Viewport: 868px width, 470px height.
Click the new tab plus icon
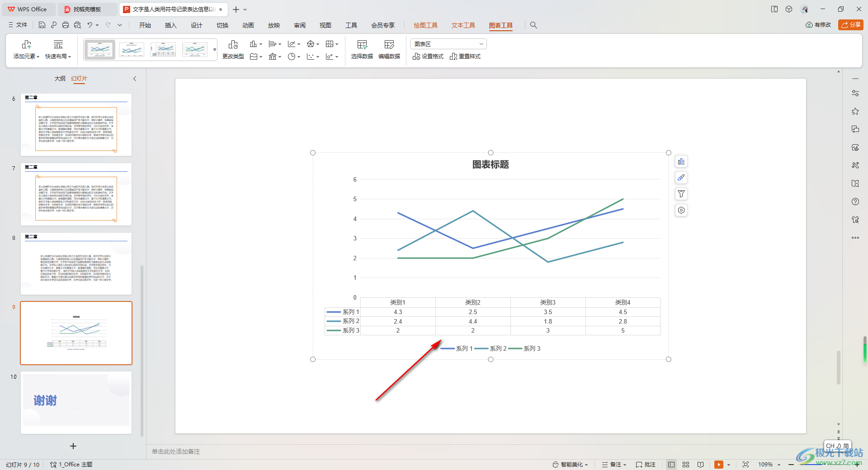click(236, 9)
